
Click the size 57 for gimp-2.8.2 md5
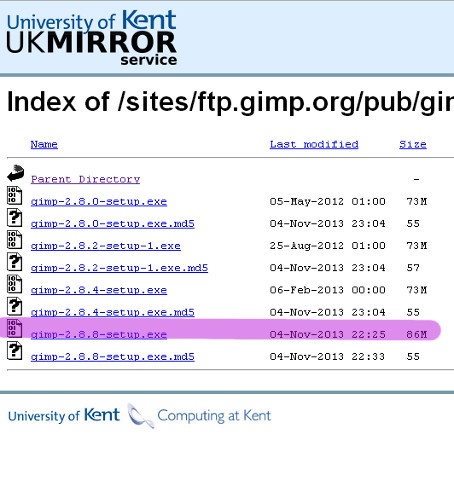point(413,268)
